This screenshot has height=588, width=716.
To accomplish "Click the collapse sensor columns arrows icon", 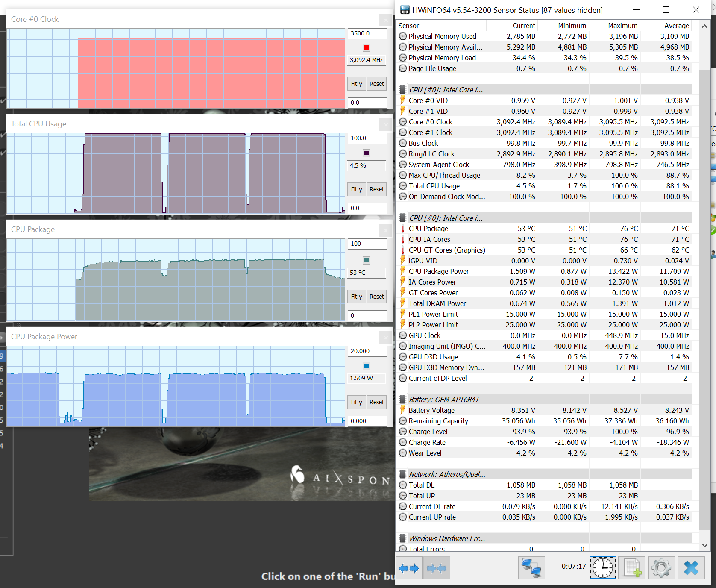I will click(437, 568).
